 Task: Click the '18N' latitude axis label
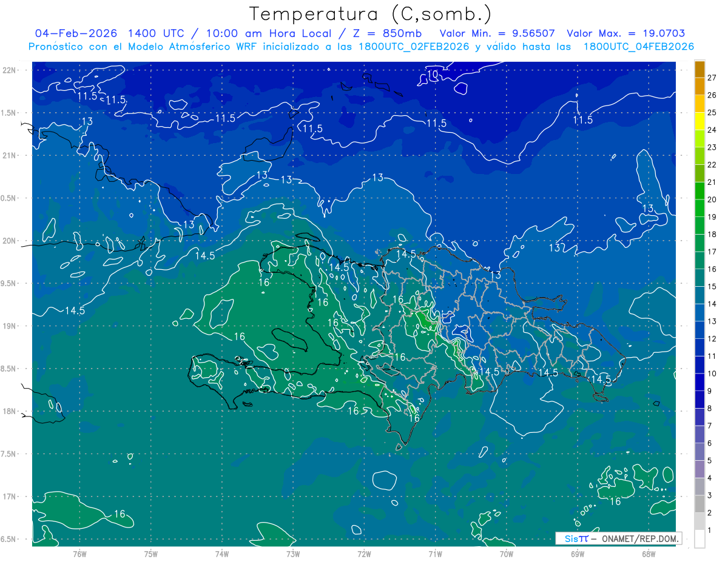point(8,412)
